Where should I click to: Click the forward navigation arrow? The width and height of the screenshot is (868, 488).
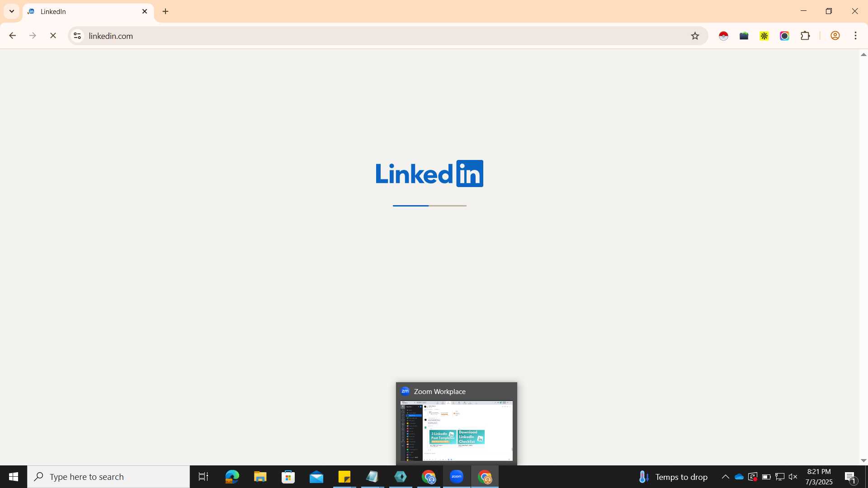click(33, 36)
